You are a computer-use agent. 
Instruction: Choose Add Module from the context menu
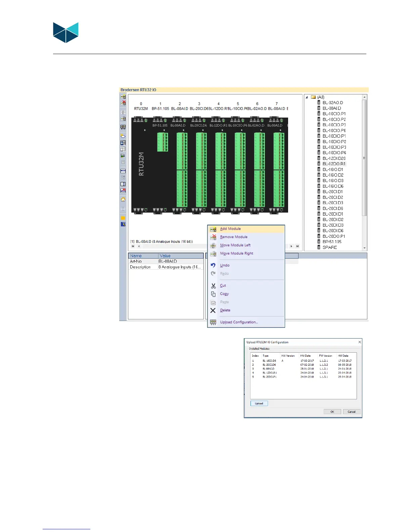(246, 229)
